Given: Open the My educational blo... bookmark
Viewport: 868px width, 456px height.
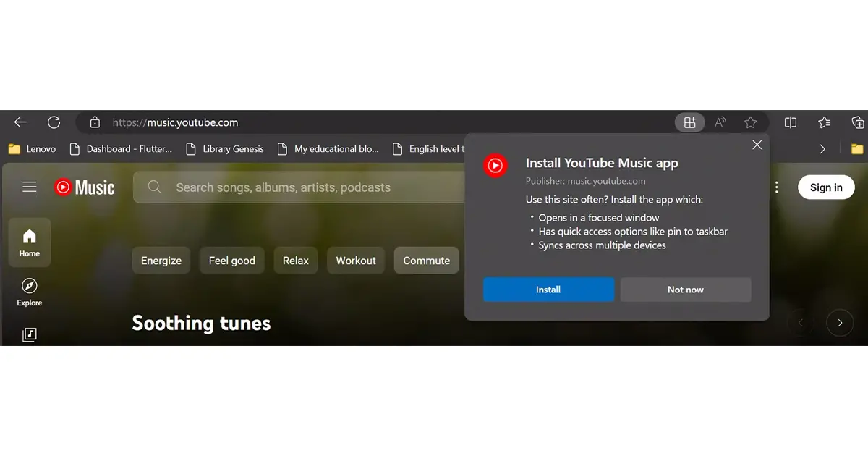Looking at the screenshot, I should pyautogui.click(x=328, y=148).
